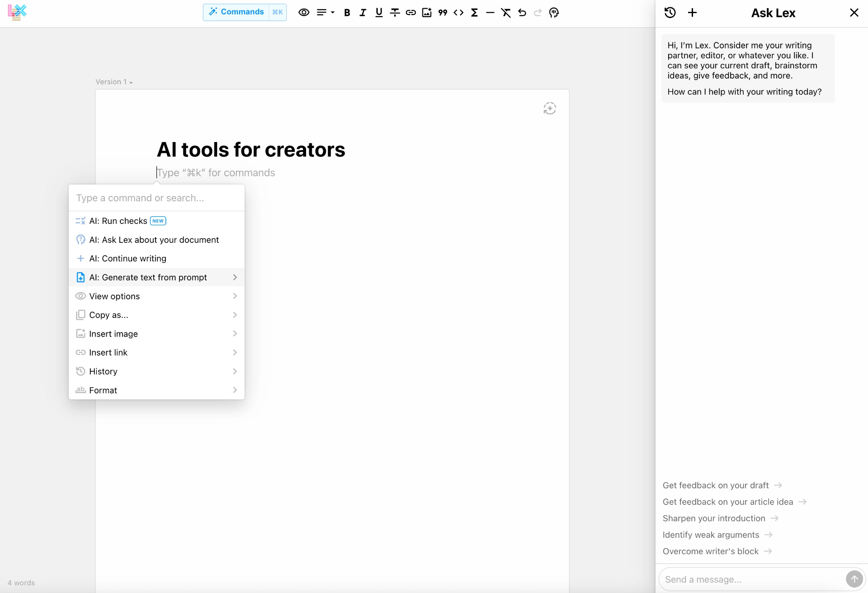This screenshot has height=593, width=868.
Task: Open the Format submenu entry
Action: click(x=103, y=390)
